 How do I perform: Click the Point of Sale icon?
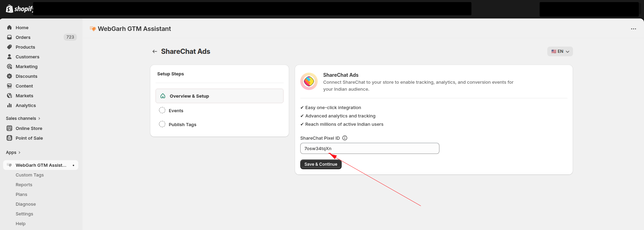pos(9,138)
